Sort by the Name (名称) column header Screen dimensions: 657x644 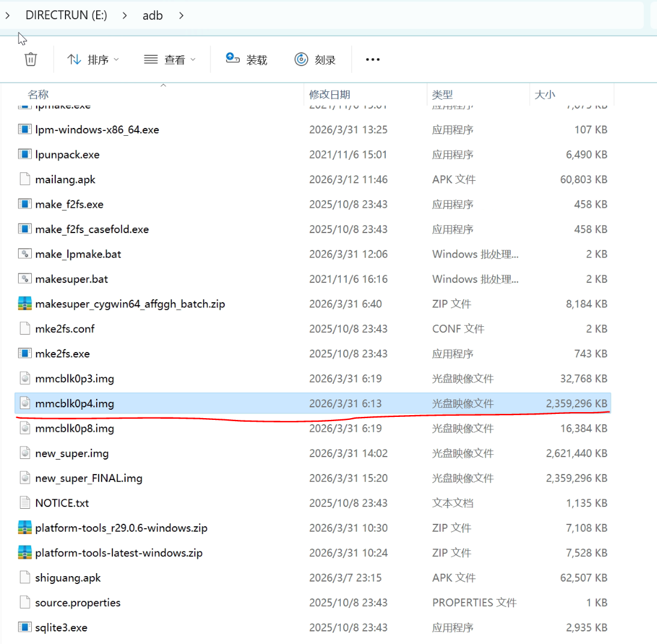point(38,94)
